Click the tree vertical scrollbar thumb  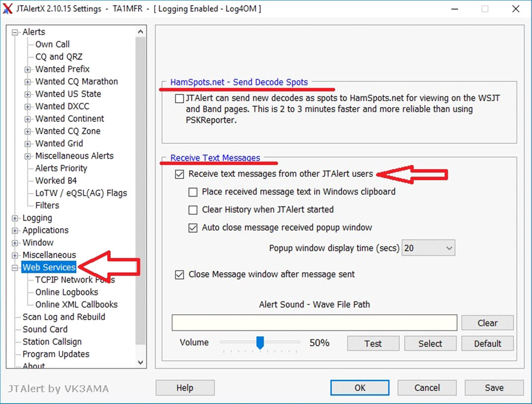click(140, 191)
